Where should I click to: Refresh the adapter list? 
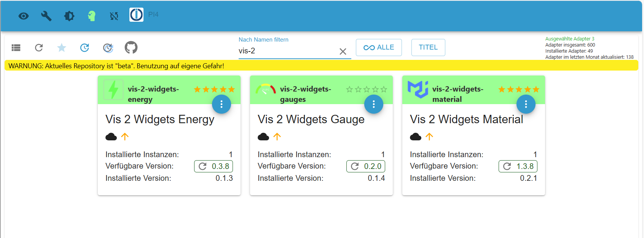pos(39,48)
